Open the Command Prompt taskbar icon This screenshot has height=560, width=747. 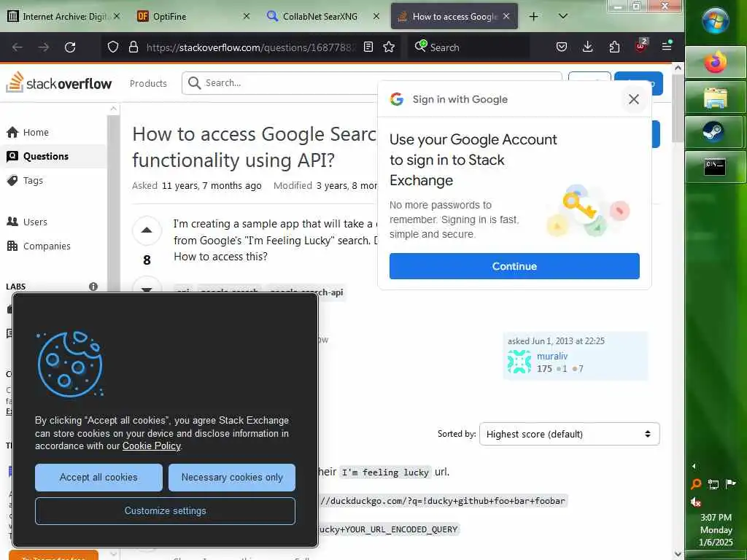point(715,167)
